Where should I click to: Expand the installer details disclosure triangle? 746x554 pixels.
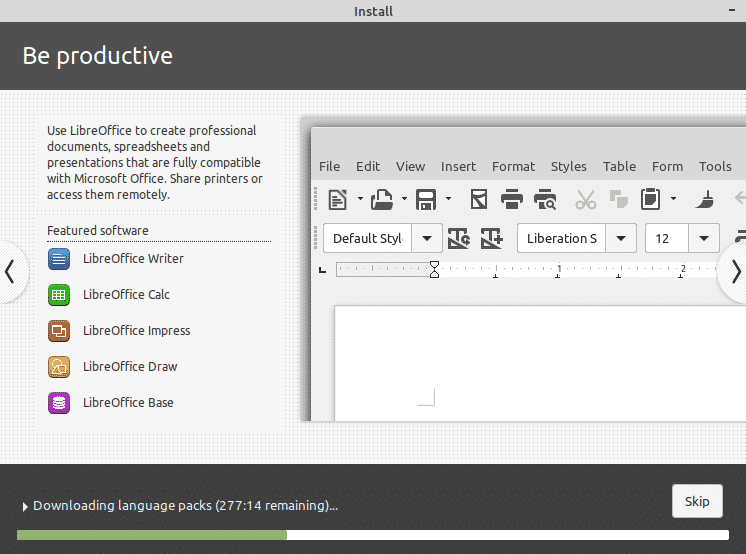tap(24, 506)
